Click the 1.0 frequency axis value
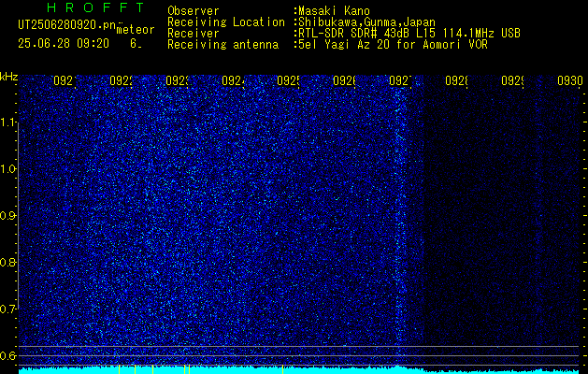 point(8,169)
